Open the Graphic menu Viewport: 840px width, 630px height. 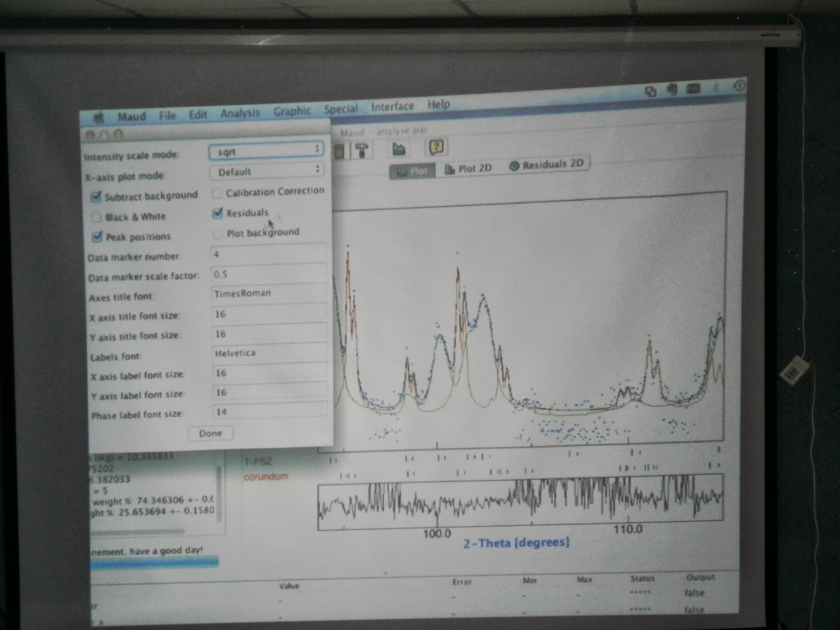point(292,111)
